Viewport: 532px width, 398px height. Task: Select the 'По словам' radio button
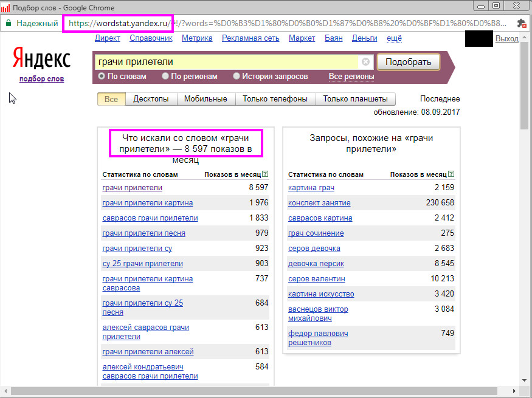tap(102, 77)
